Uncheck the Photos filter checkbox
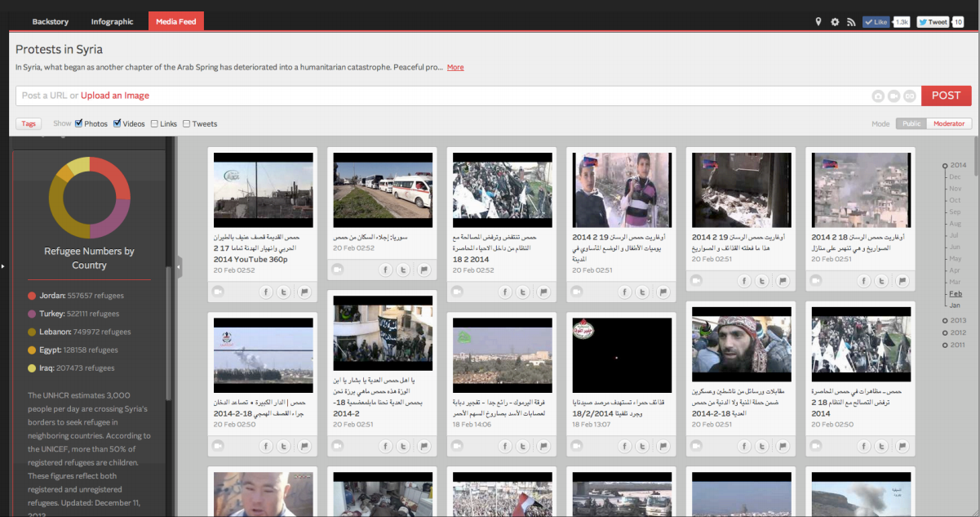Viewport: 980px width, 517px height. coord(79,123)
